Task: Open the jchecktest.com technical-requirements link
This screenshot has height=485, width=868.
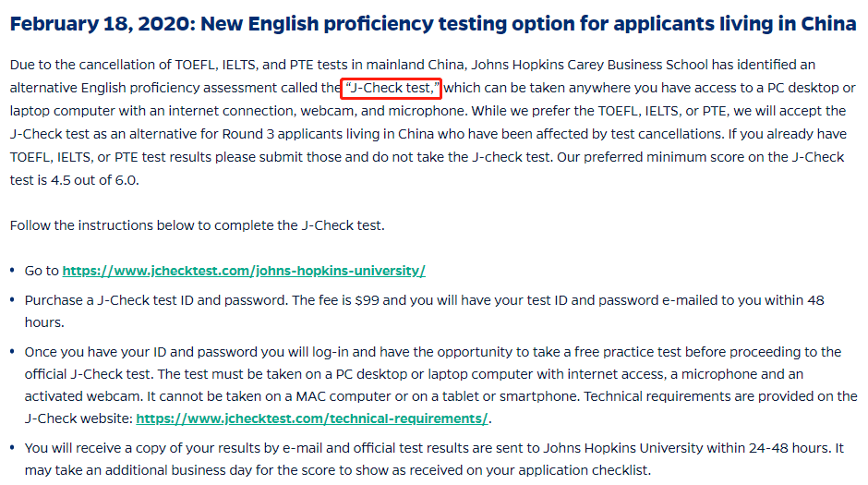Action: point(312,418)
